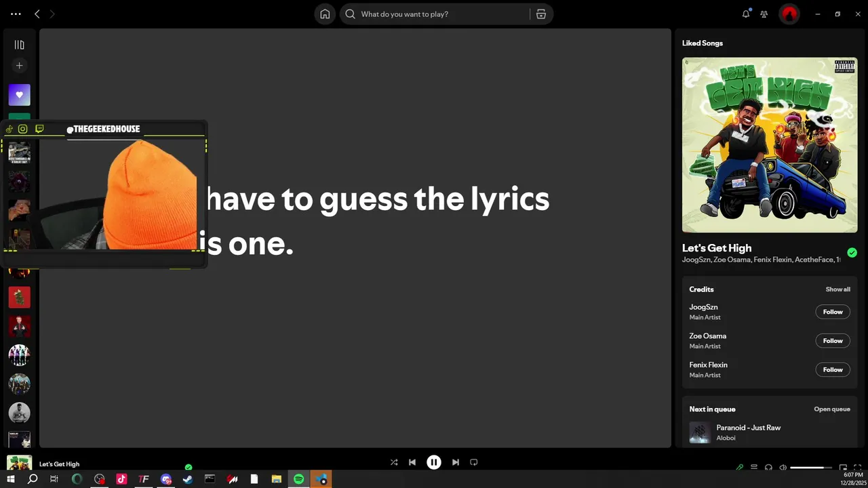Toggle the queue panel icon
This screenshot has width=868, height=488.
[754, 467]
